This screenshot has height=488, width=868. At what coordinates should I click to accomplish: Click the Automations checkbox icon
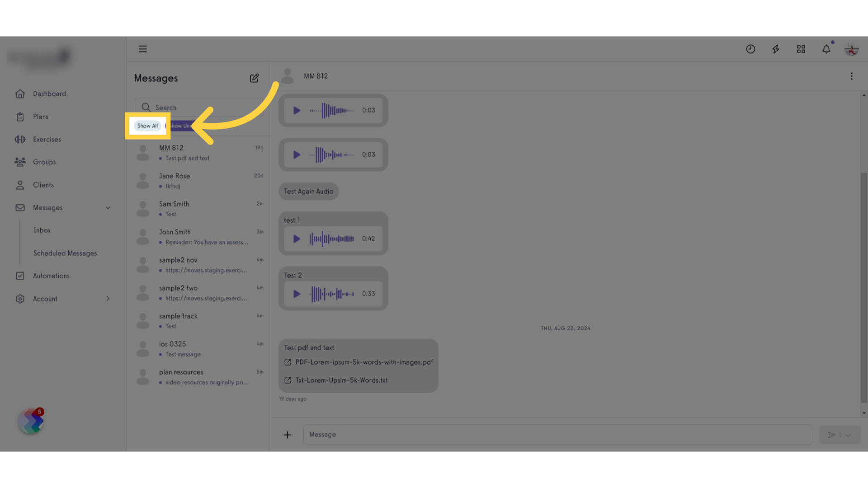pos(20,276)
